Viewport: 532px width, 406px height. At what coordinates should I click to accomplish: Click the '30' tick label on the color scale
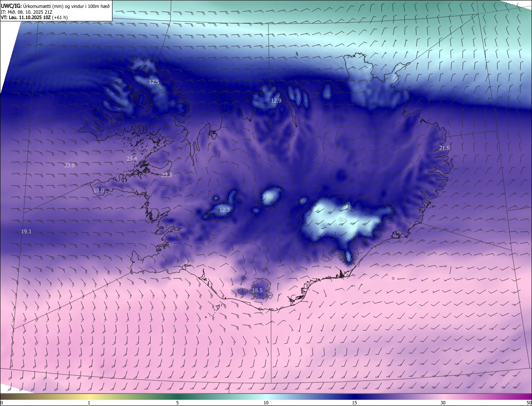(x=443, y=403)
